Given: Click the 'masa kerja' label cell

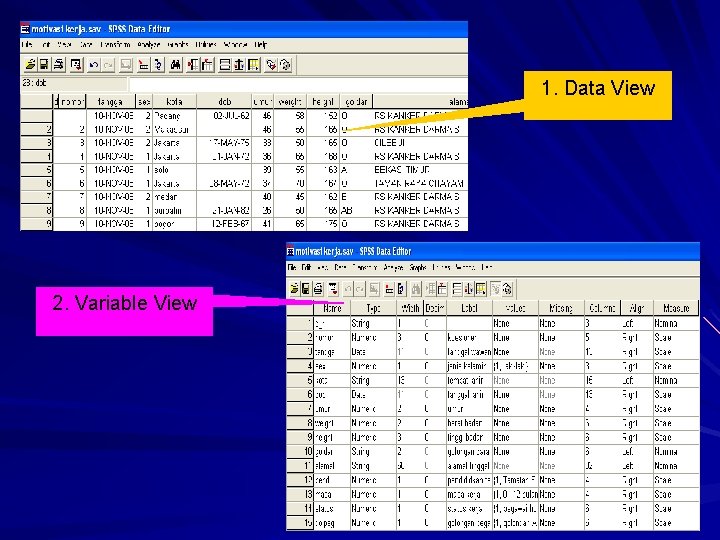Looking at the screenshot, I should (x=469, y=495).
